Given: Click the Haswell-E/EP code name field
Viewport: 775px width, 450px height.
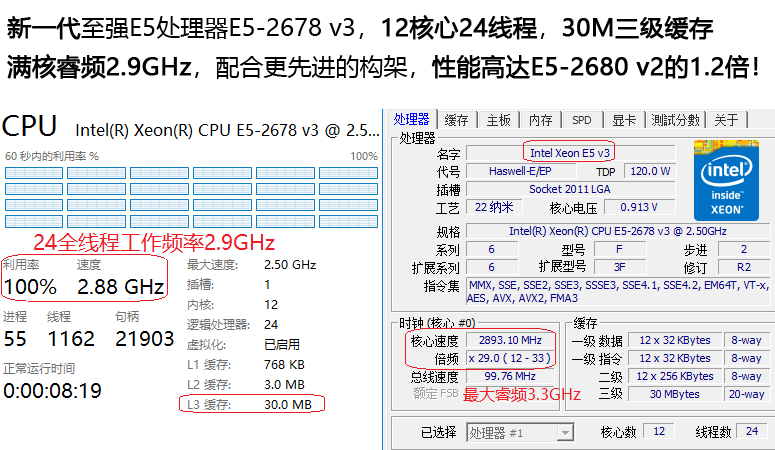Looking at the screenshot, I should click(520, 171).
